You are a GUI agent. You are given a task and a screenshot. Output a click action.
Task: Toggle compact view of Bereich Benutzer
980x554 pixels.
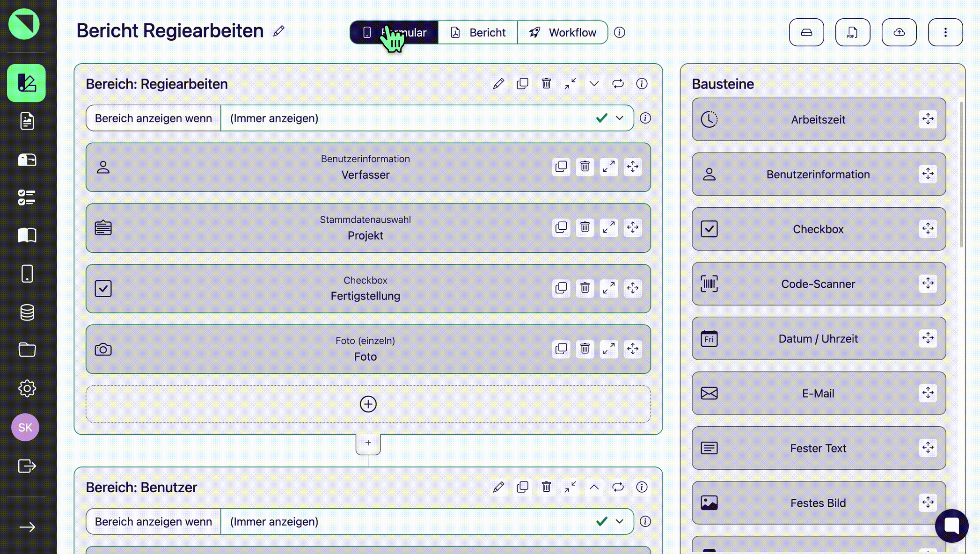[570, 487]
